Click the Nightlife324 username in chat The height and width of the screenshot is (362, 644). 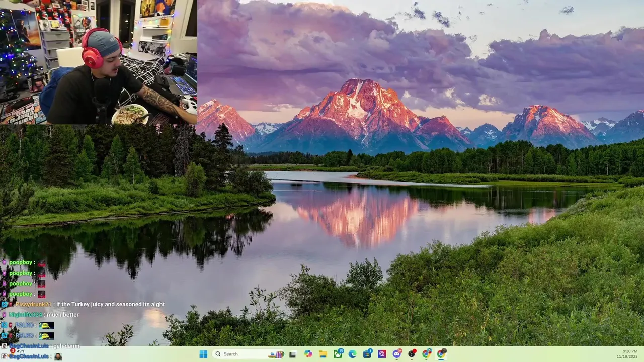tap(26, 315)
